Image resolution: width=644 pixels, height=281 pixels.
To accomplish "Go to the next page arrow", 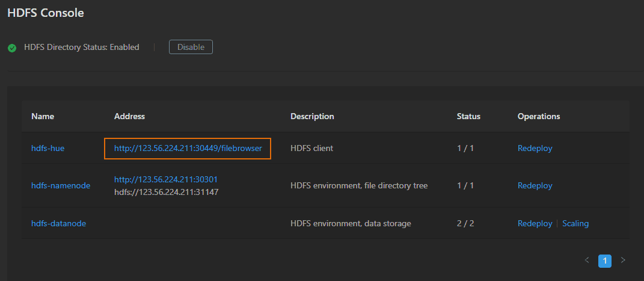I will click(x=623, y=261).
